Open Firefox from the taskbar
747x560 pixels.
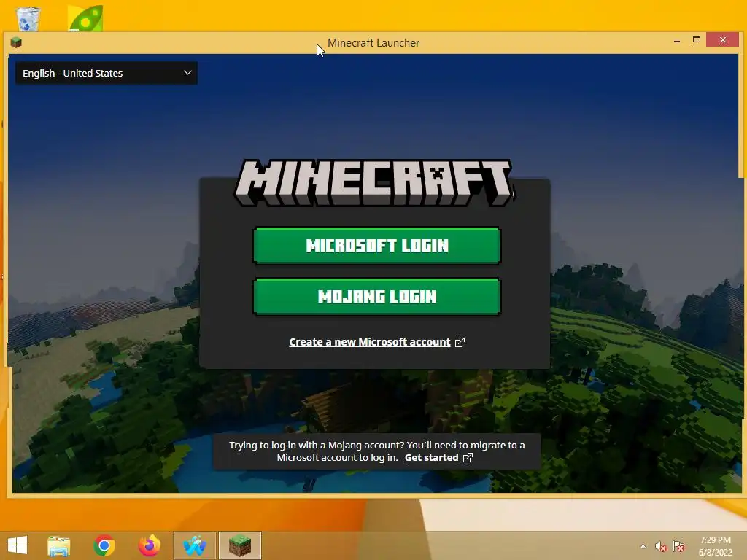pyautogui.click(x=149, y=545)
